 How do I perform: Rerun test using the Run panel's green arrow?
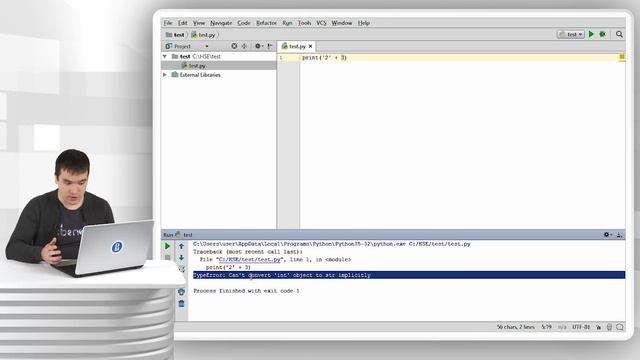pyautogui.click(x=167, y=246)
